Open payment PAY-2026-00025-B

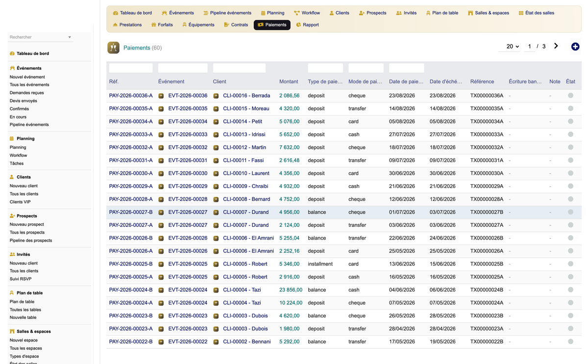pyautogui.click(x=131, y=264)
